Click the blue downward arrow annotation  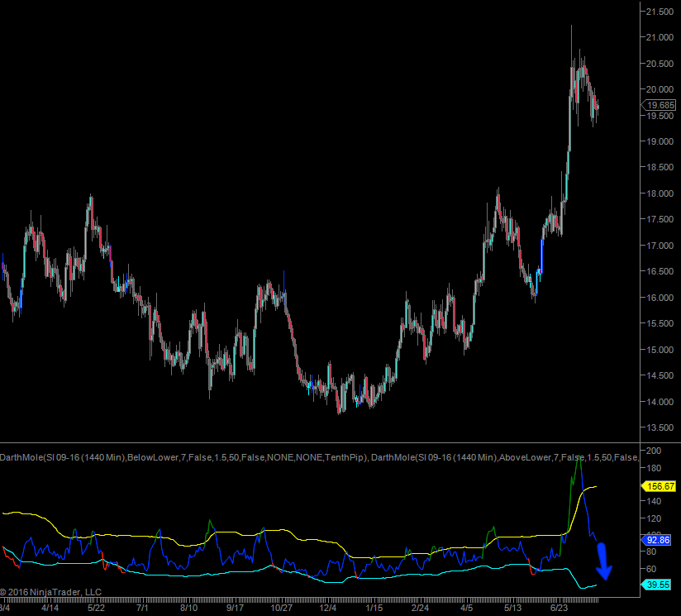click(604, 562)
